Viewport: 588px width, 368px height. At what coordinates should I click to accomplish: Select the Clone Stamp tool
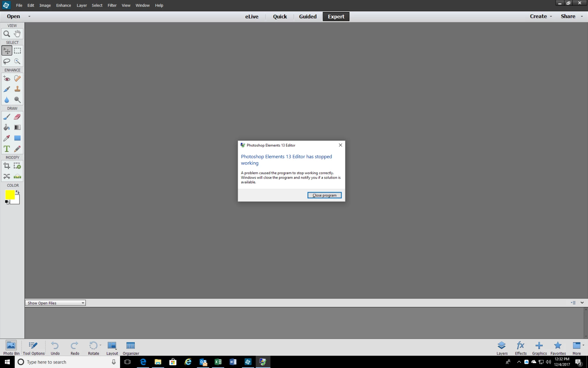click(17, 89)
